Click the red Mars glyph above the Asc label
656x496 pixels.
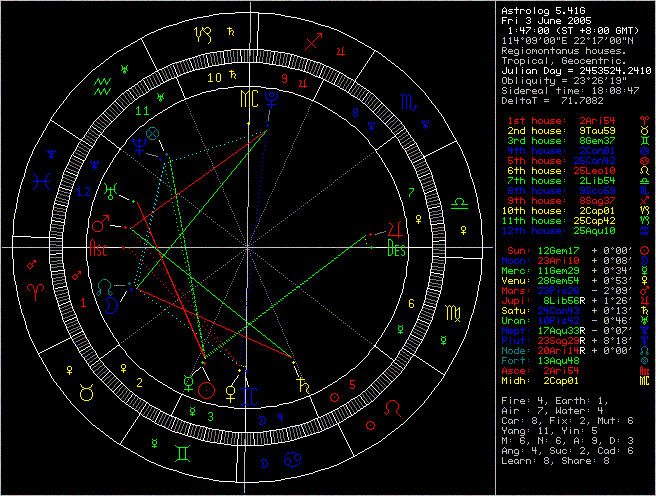(101, 223)
